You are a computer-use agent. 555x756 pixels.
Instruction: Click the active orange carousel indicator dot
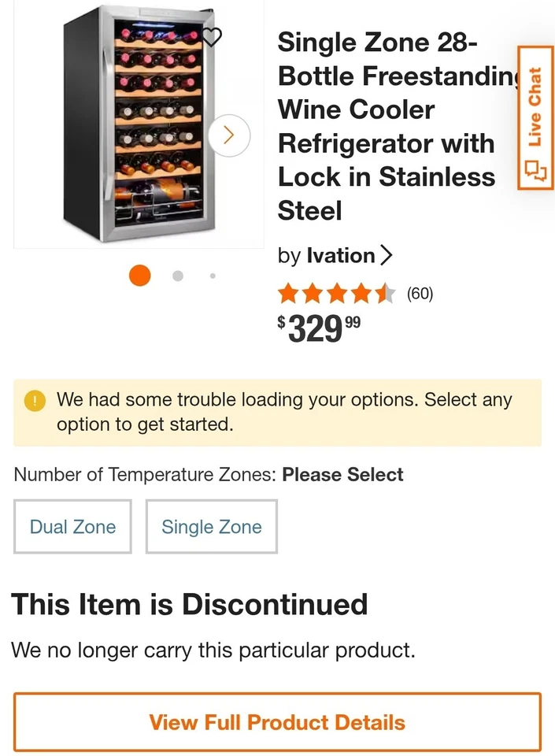[139, 276]
